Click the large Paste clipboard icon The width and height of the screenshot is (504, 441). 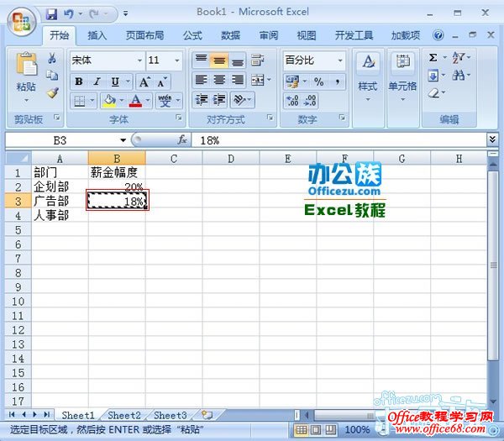click(26, 64)
